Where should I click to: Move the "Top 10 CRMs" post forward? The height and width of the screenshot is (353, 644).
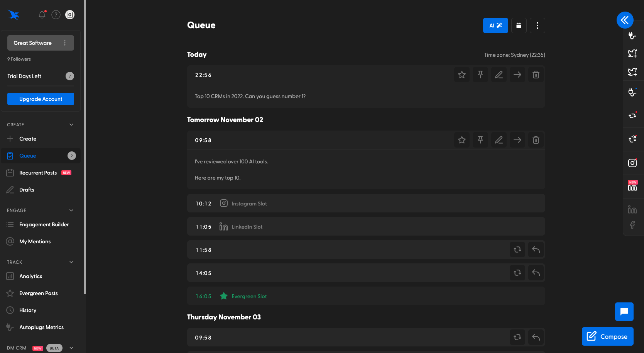coord(517,75)
